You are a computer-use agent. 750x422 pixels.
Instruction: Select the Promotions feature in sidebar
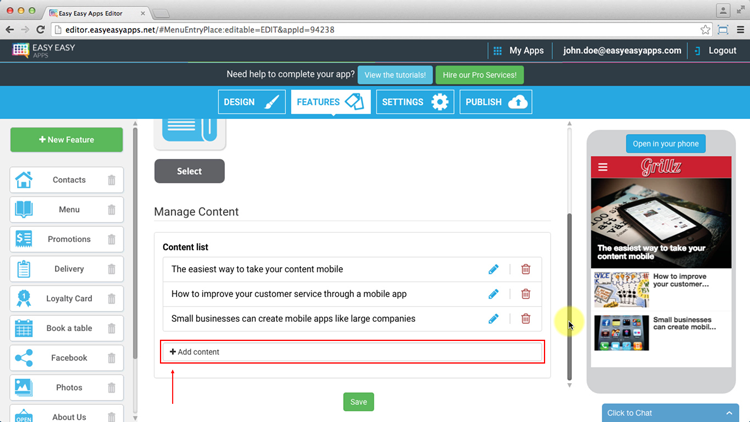(67, 240)
